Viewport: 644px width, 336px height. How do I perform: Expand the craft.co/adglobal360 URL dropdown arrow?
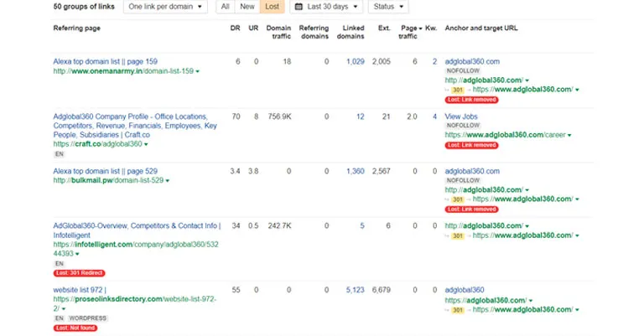(x=146, y=144)
